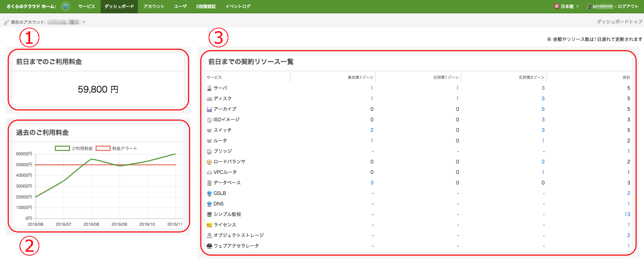Expand the current account selector arrow
This screenshot has width=644, height=270.
pos(84,22)
